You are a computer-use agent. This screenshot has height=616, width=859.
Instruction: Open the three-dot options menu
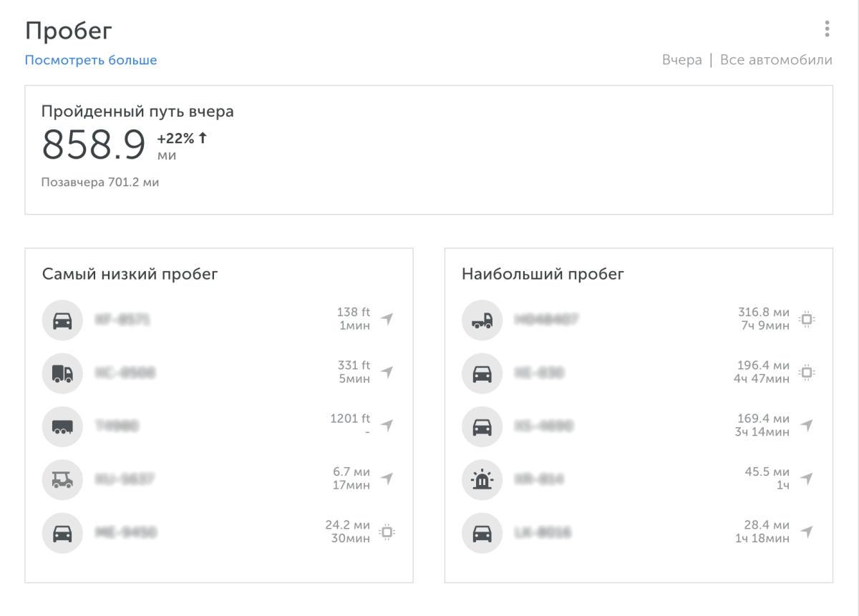(827, 29)
